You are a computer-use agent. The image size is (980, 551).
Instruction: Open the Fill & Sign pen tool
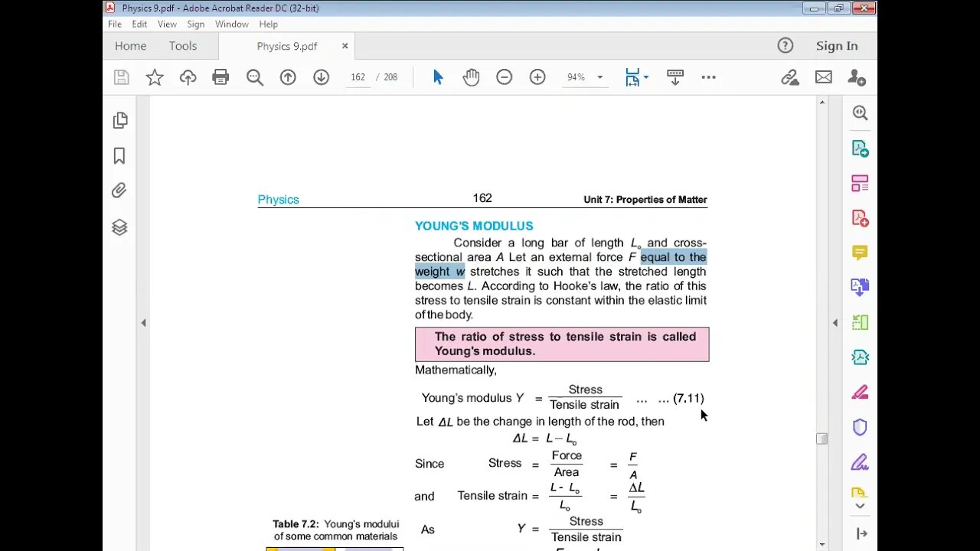860,393
